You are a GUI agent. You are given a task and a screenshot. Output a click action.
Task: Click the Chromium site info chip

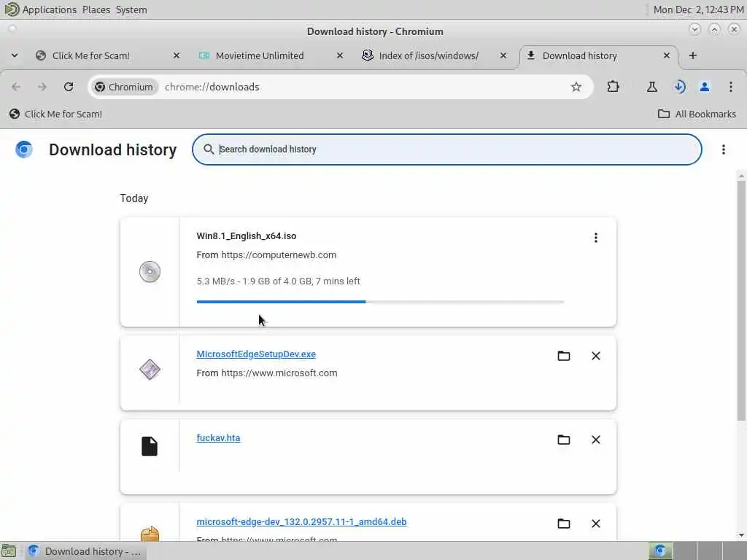point(124,87)
